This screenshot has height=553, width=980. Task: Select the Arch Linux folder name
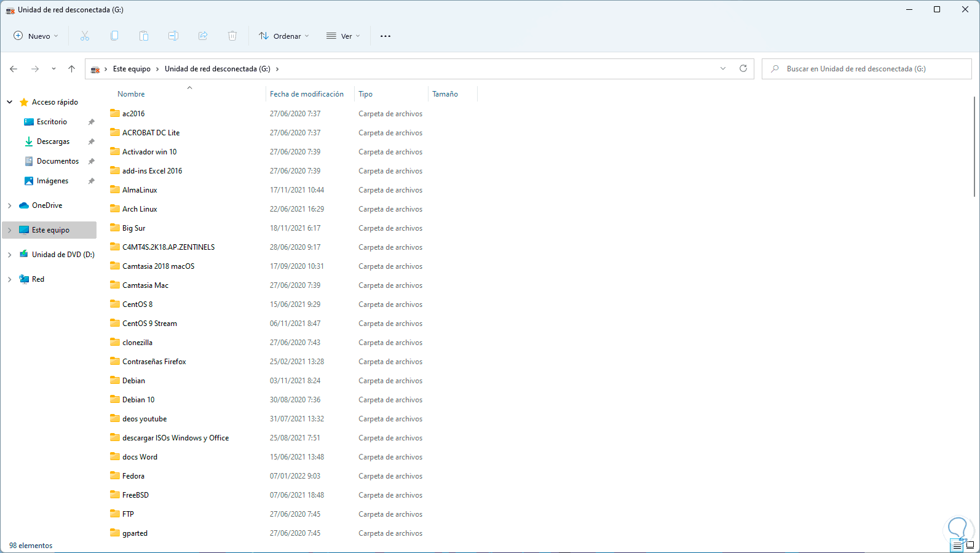(140, 209)
